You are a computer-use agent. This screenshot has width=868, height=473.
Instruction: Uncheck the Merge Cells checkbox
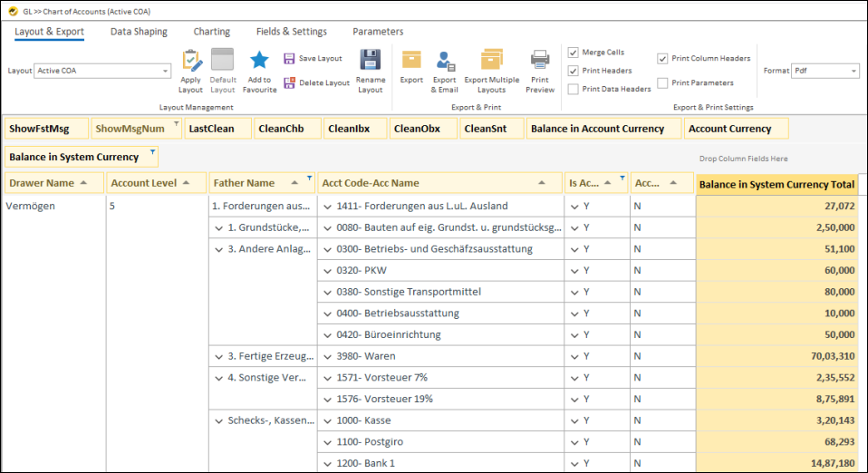pyautogui.click(x=573, y=53)
